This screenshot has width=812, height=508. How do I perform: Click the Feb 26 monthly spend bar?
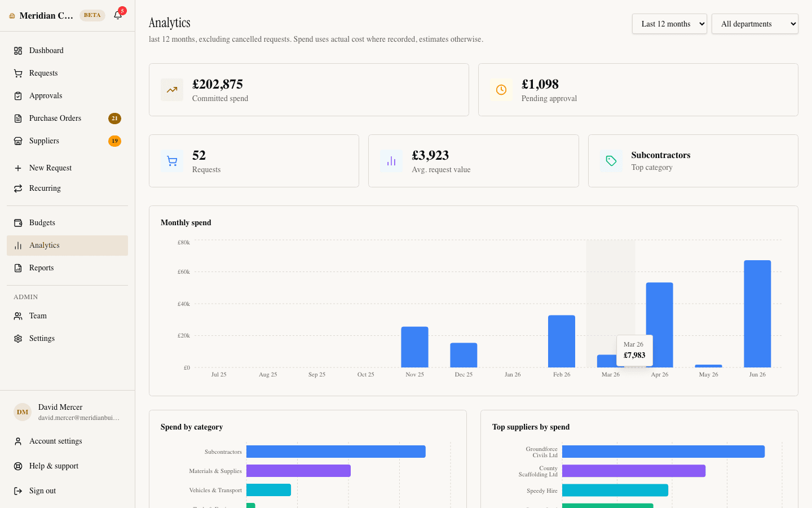(x=562, y=341)
